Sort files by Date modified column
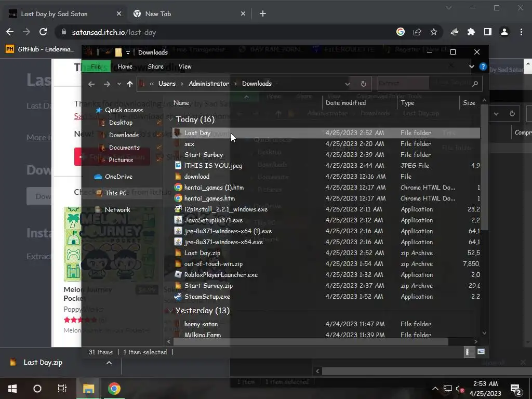The image size is (532, 399). pos(345,103)
